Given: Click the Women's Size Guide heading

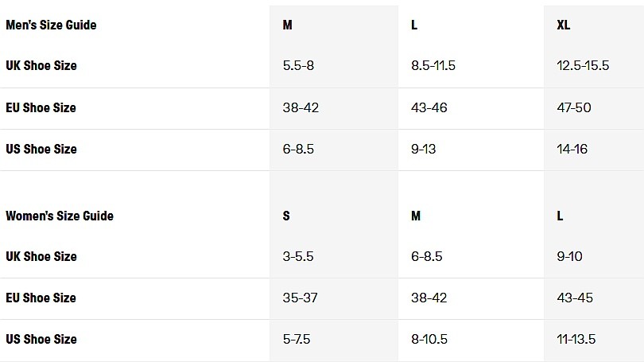Looking at the screenshot, I should coord(60,216).
